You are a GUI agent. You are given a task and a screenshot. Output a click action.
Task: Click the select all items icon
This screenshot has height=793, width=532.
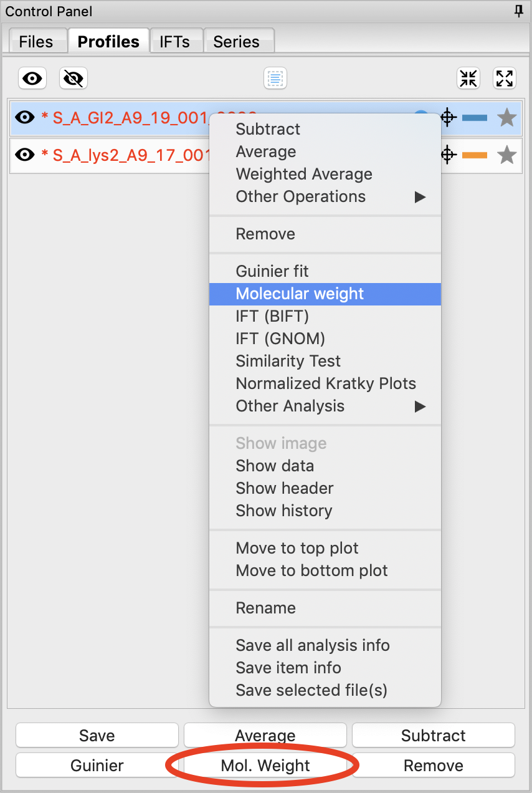pyautogui.click(x=275, y=79)
